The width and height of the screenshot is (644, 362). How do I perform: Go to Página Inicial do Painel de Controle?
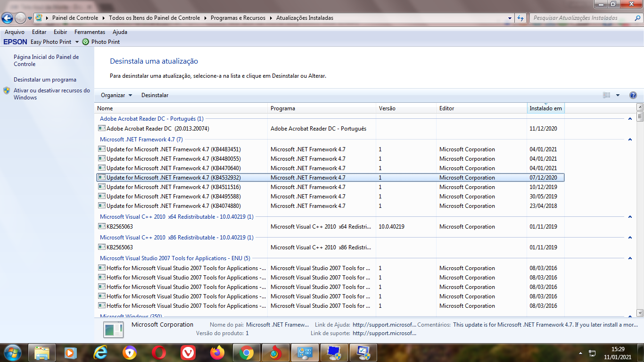(46, 60)
